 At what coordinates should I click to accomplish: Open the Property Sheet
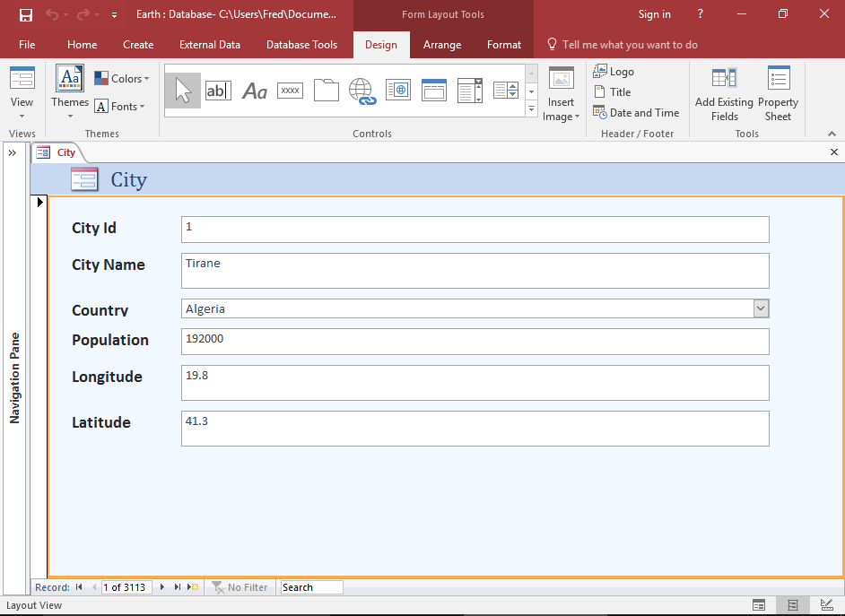[778, 94]
